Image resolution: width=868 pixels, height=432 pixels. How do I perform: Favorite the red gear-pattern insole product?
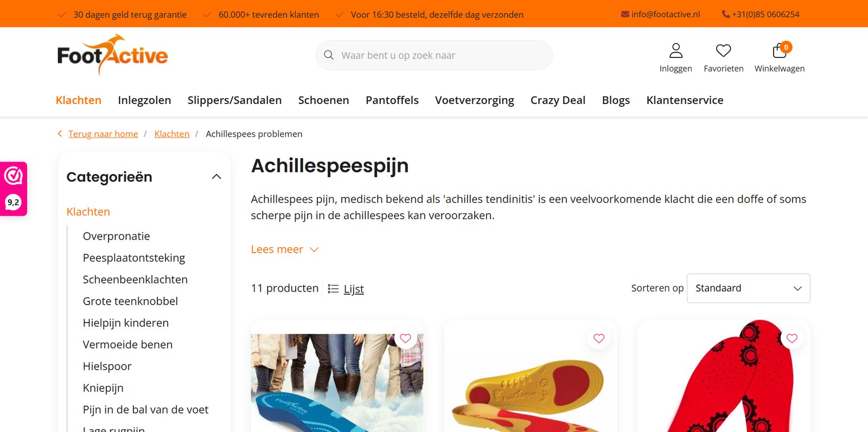tap(792, 339)
